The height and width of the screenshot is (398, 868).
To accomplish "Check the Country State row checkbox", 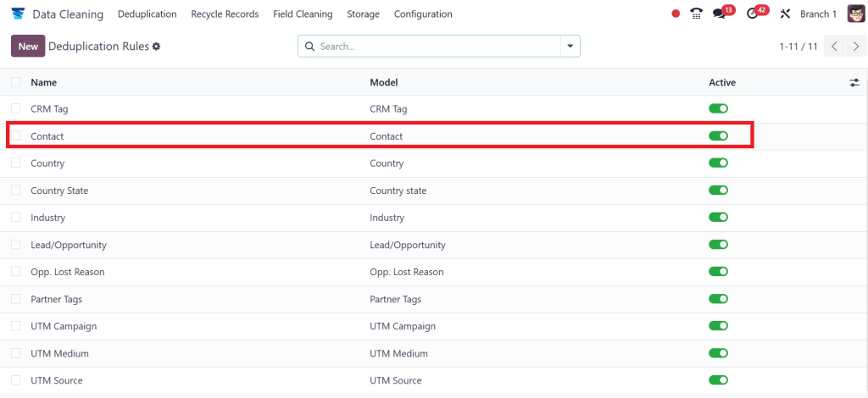I will click(16, 191).
